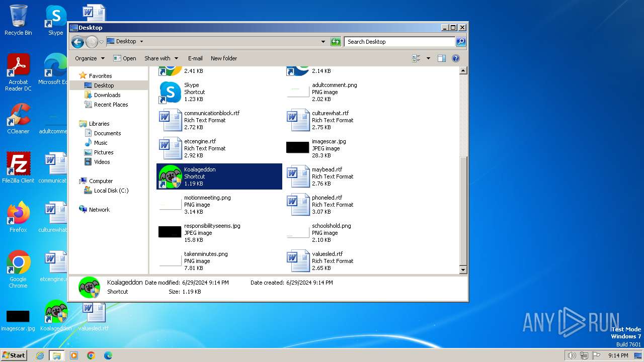Viewport: 644px width, 362px height.
Task: Select maybead.rtf in file list
Action: click(347, 176)
